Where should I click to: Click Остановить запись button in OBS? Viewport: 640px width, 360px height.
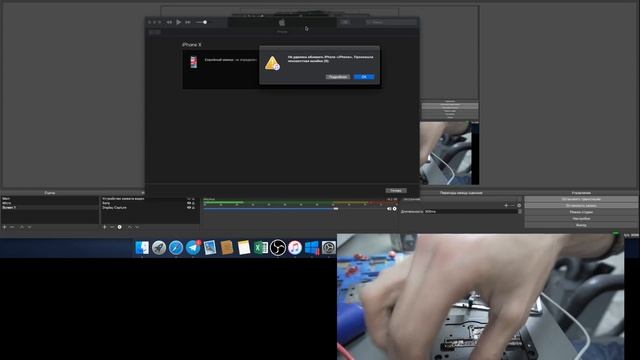click(x=581, y=206)
